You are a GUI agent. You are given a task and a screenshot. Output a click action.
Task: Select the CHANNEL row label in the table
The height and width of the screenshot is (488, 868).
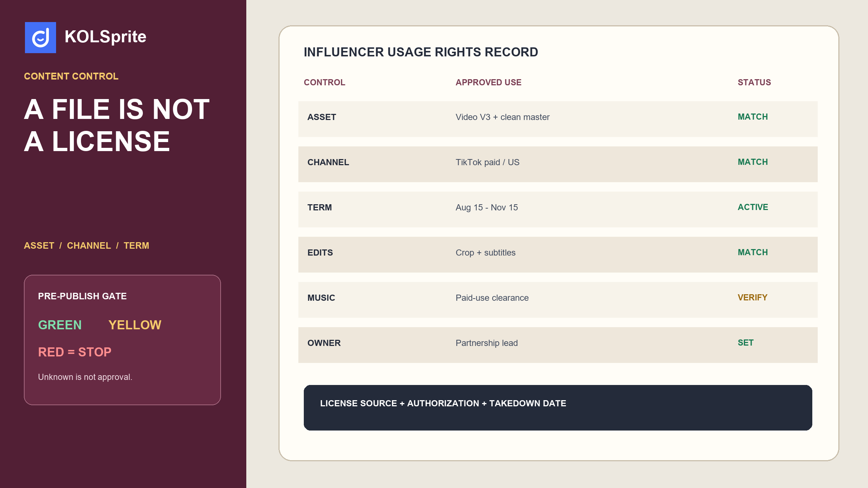[328, 162]
